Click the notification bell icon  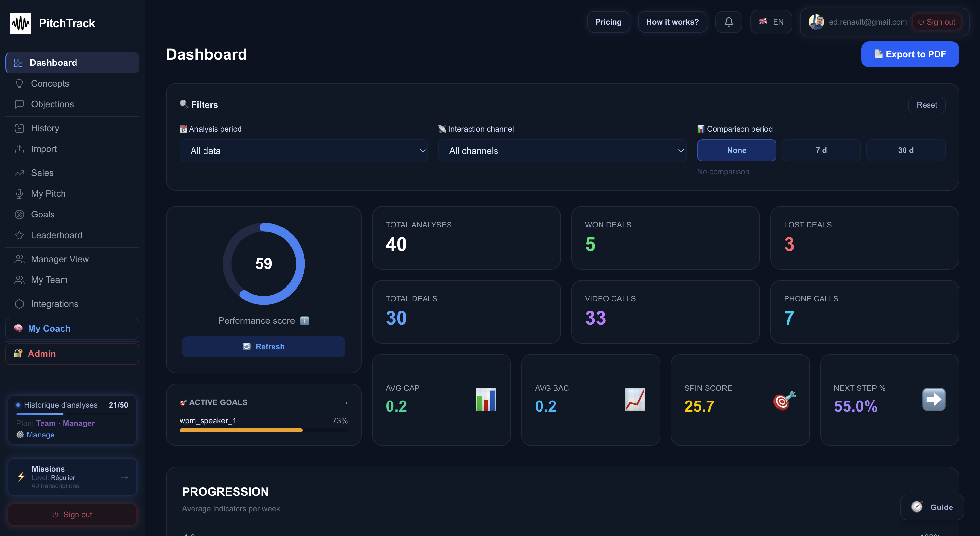pyautogui.click(x=729, y=22)
